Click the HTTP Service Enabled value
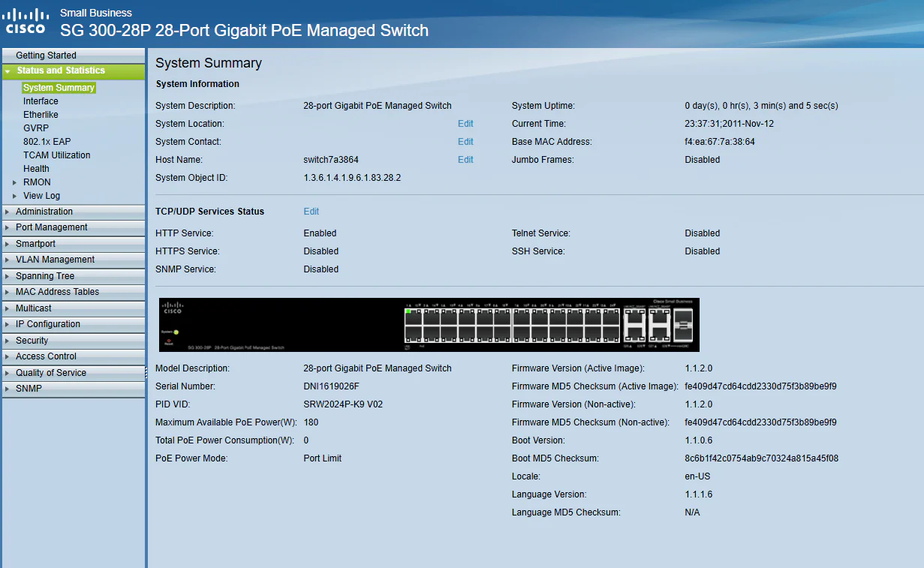Image resolution: width=924 pixels, height=568 pixels. point(320,233)
